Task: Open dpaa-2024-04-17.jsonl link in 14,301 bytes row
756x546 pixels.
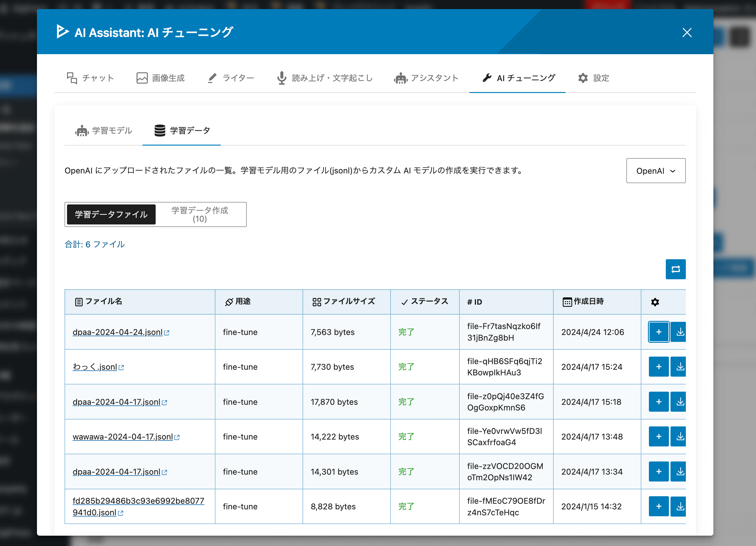Action: [x=120, y=472]
